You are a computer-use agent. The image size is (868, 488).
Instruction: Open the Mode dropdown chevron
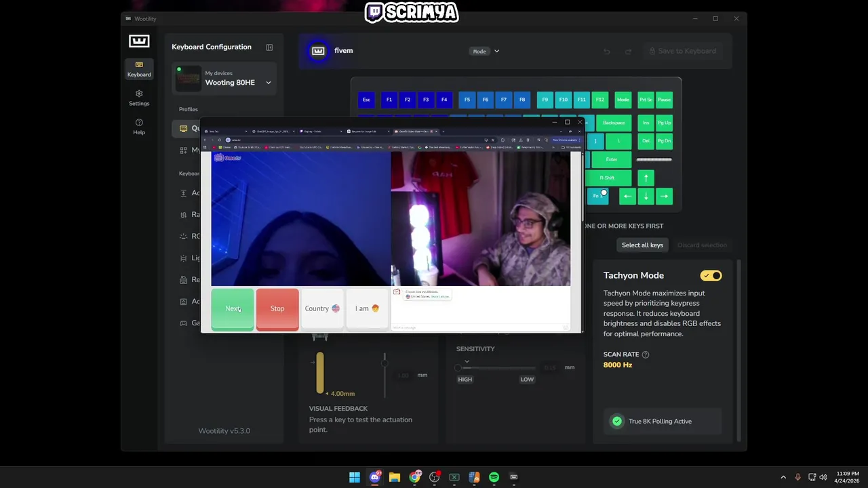(496, 51)
